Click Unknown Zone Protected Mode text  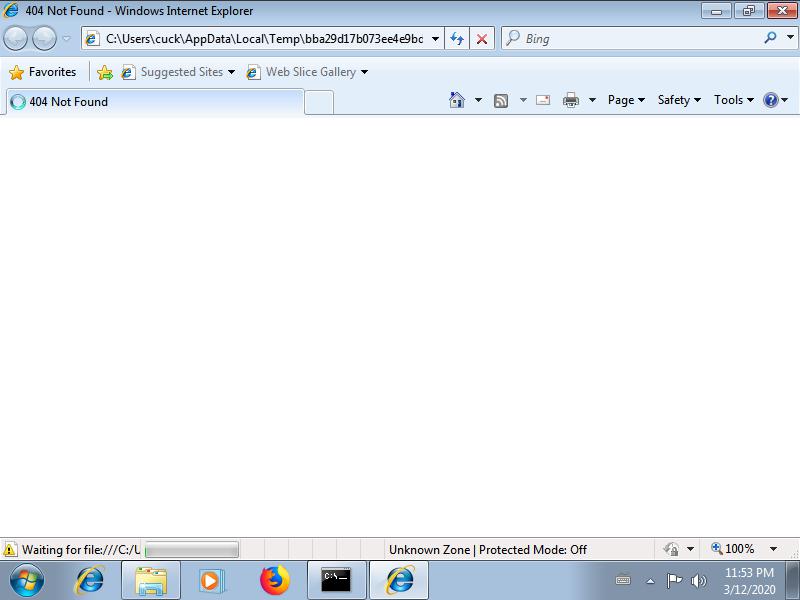488,550
